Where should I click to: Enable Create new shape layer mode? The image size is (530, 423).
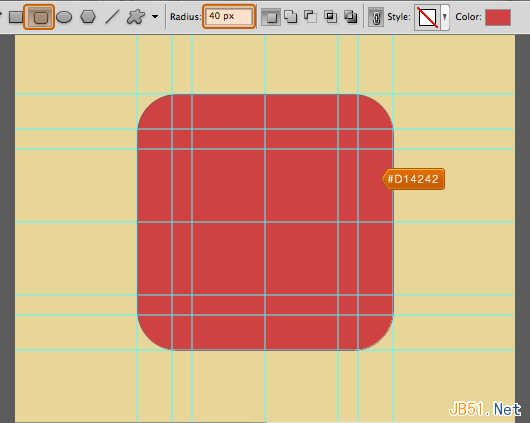(271, 17)
